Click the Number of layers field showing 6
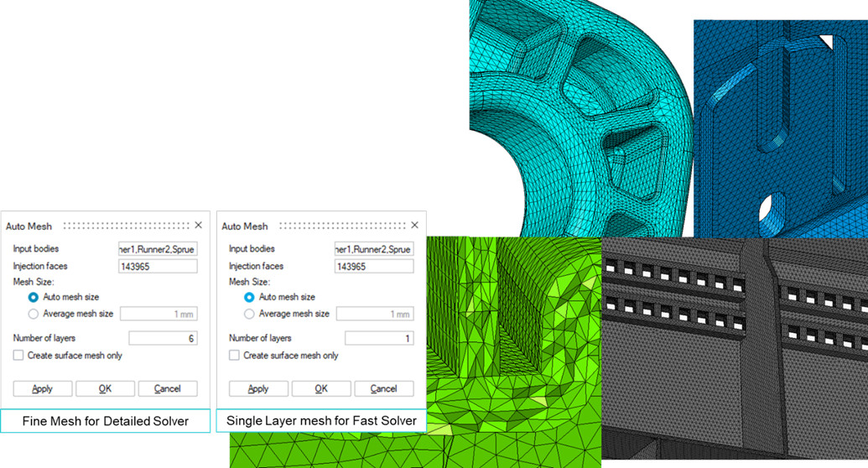This screenshot has width=868, height=468. coord(163,338)
